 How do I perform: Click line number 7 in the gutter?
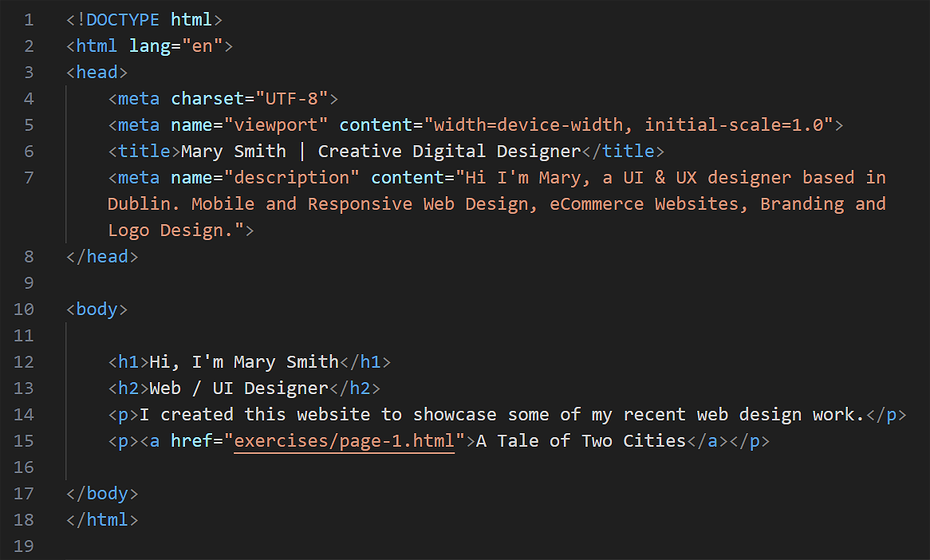(x=30, y=177)
